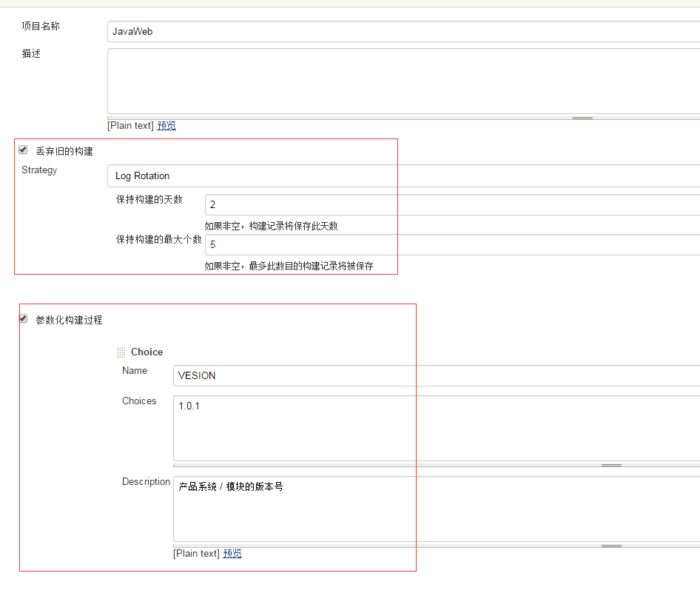Click the 参数化构建过程 label text
700x596 pixels.
click(70, 320)
